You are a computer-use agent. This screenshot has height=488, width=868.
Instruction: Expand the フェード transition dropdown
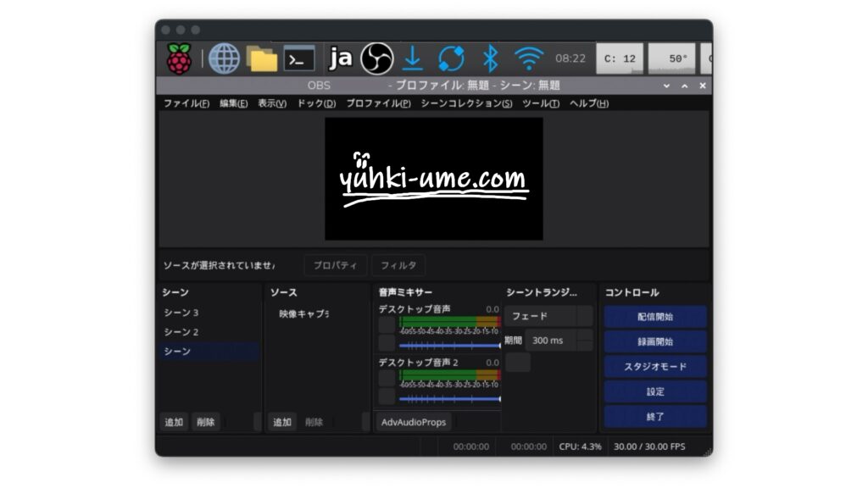585,316
